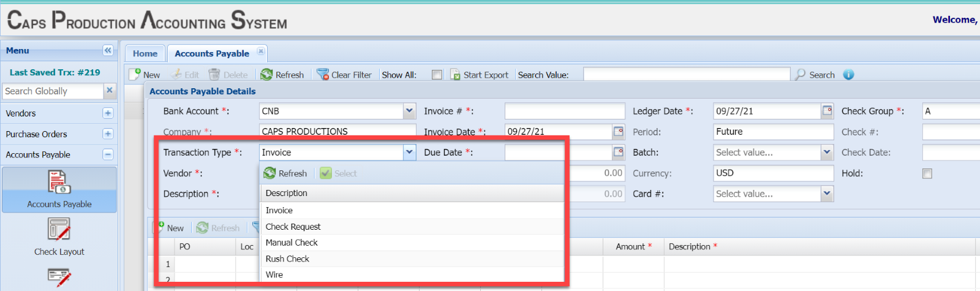Click the Last Saved Trx #219 link

point(55,72)
